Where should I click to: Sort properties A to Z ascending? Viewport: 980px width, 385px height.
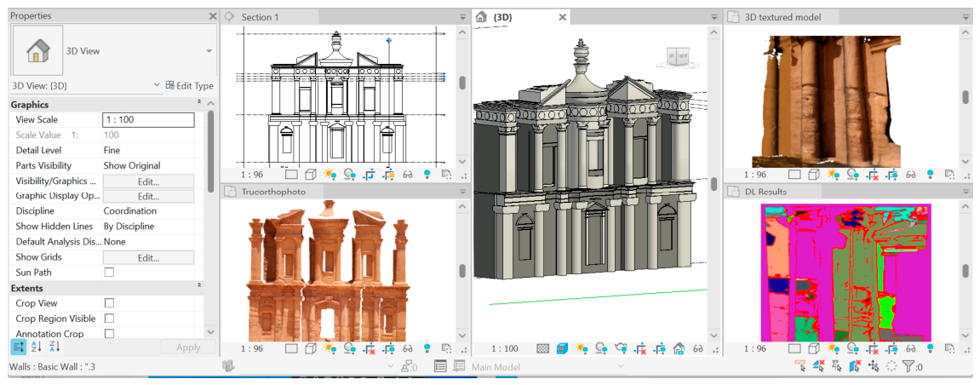[36, 347]
